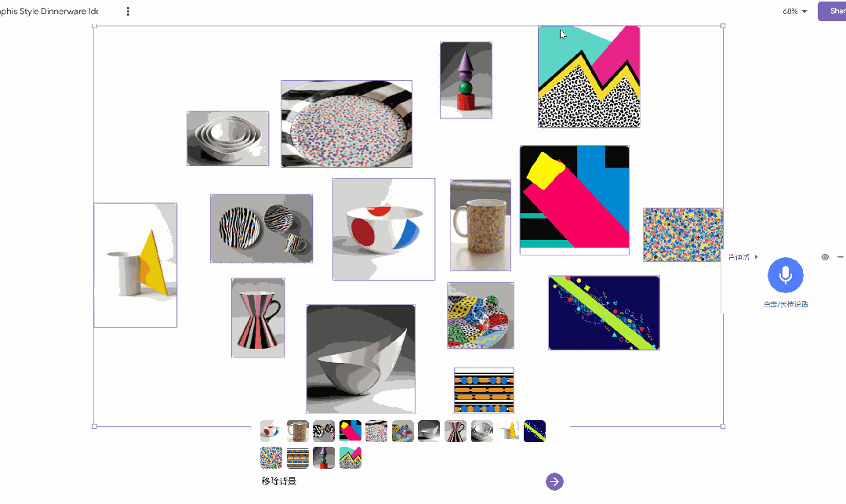This screenshot has width=846, height=504.
Task: Select the stacked white bowls image on canvas
Action: (x=227, y=139)
